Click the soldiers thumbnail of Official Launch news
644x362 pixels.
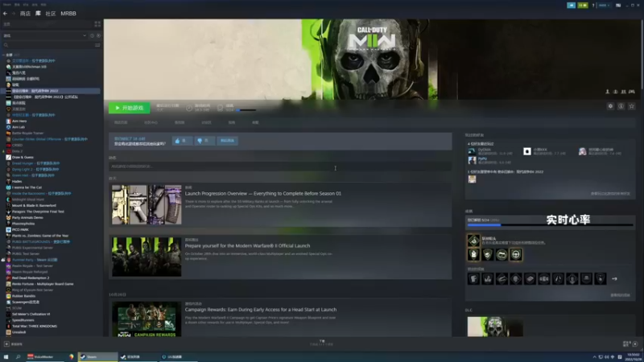[147, 257]
